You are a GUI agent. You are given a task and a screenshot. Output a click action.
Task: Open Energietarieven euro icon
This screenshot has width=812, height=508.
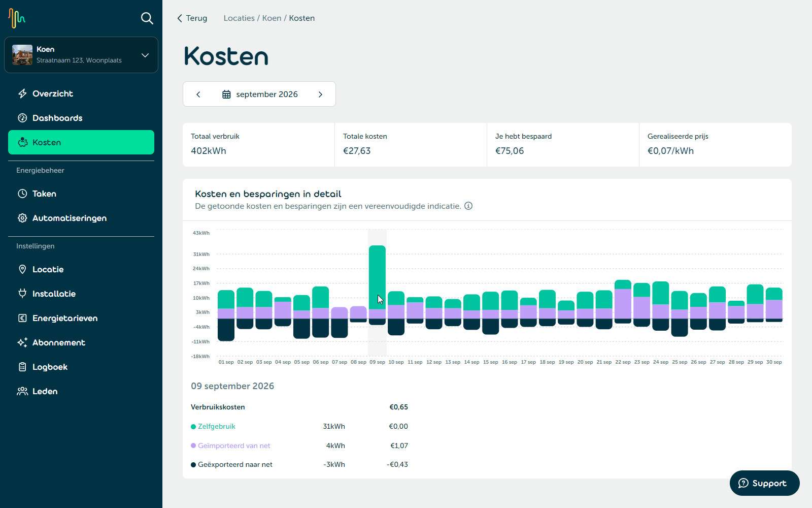22,318
